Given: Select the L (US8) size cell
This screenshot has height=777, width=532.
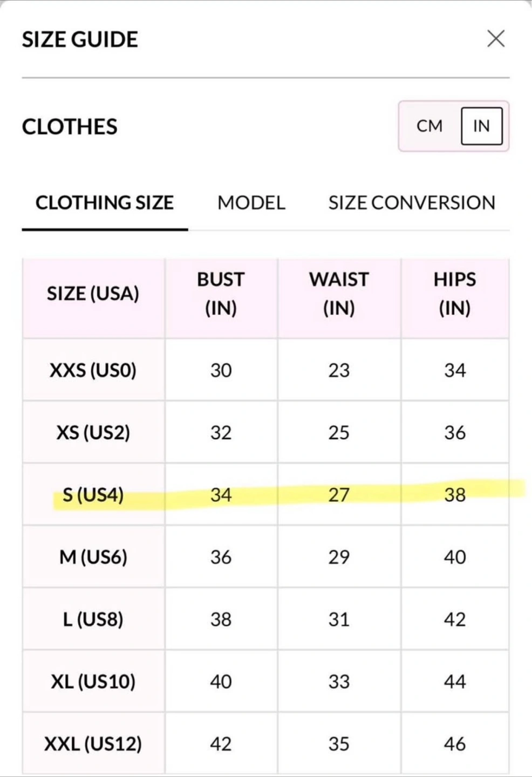Looking at the screenshot, I should [x=93, y=619].
